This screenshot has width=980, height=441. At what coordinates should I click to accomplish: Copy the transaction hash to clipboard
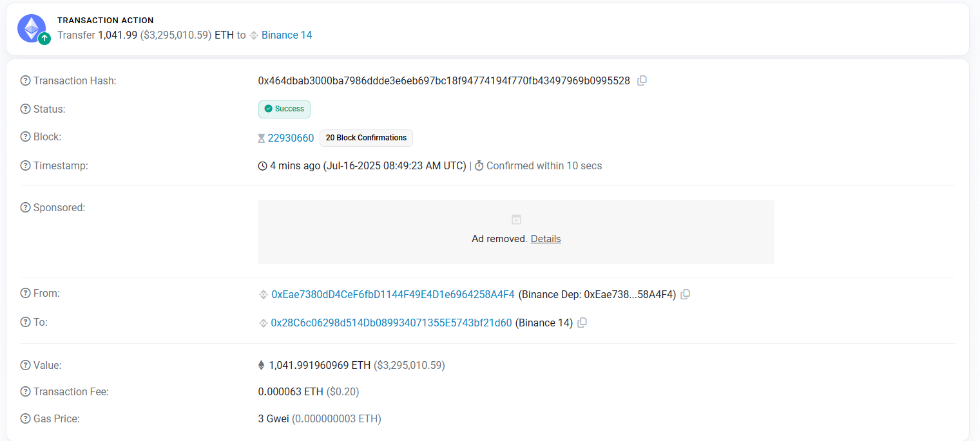642,80
